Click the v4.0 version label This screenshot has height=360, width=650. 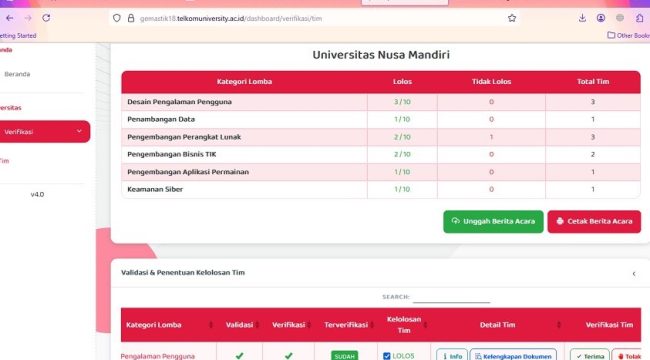coord(37,194)
